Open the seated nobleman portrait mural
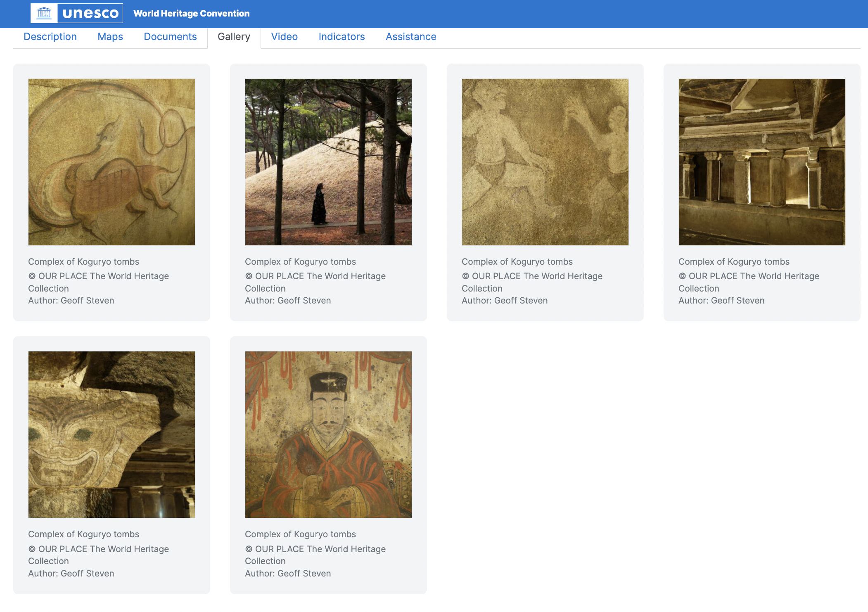The image size is (868, 612). pos(328,434)
